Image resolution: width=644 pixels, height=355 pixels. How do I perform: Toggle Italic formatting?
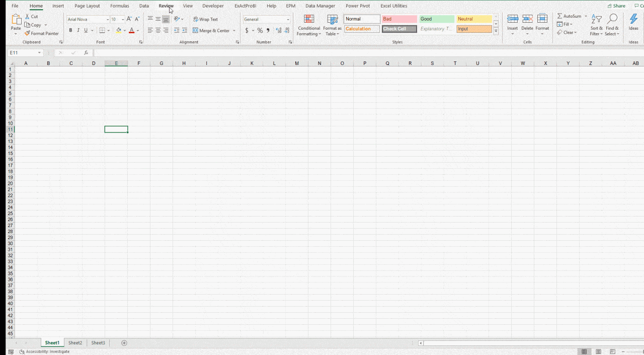click(78, 31)
